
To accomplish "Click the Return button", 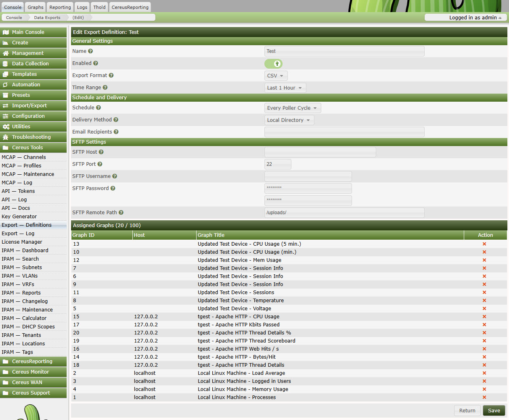I will (x=467, y=410).
